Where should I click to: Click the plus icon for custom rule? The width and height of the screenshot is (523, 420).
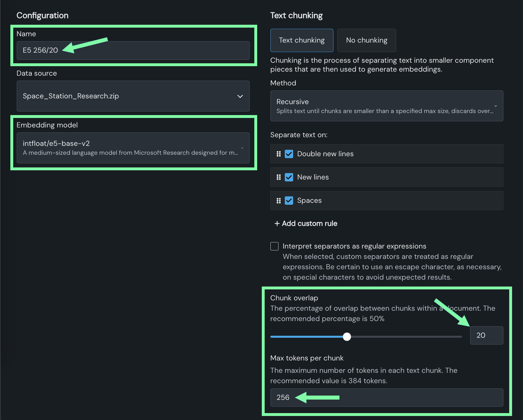tap(277, 224)
